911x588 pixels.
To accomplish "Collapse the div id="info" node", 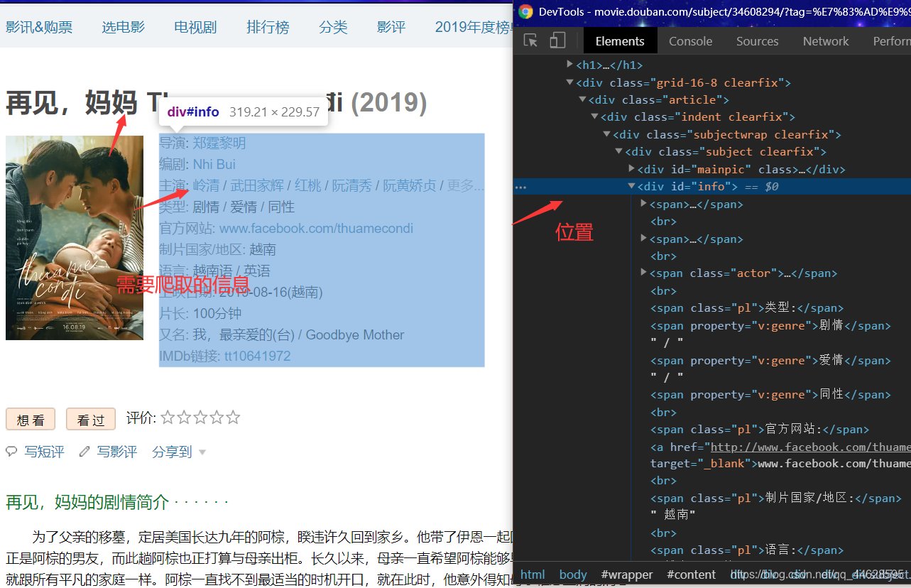I will (x=631, y=186).
